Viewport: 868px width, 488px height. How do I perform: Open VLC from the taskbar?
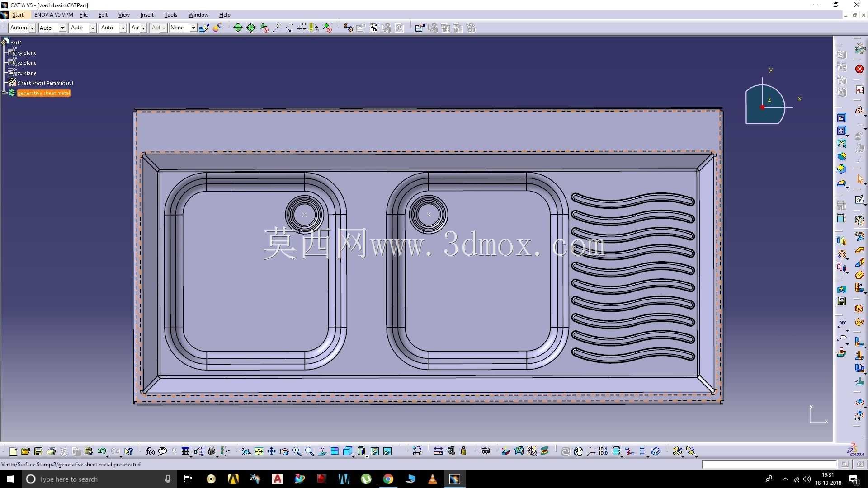pyautogui.click(x=432, y=479)
